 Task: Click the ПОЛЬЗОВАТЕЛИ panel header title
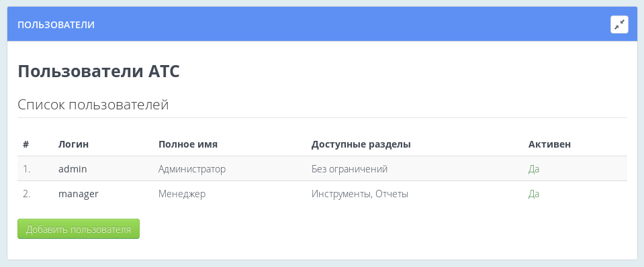[56, 25]
